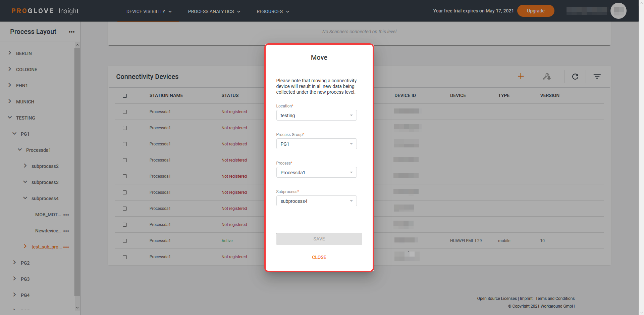
Task: Open the Subprocess dropdown showing subprocess4
Action: click(x=316, y=201)
